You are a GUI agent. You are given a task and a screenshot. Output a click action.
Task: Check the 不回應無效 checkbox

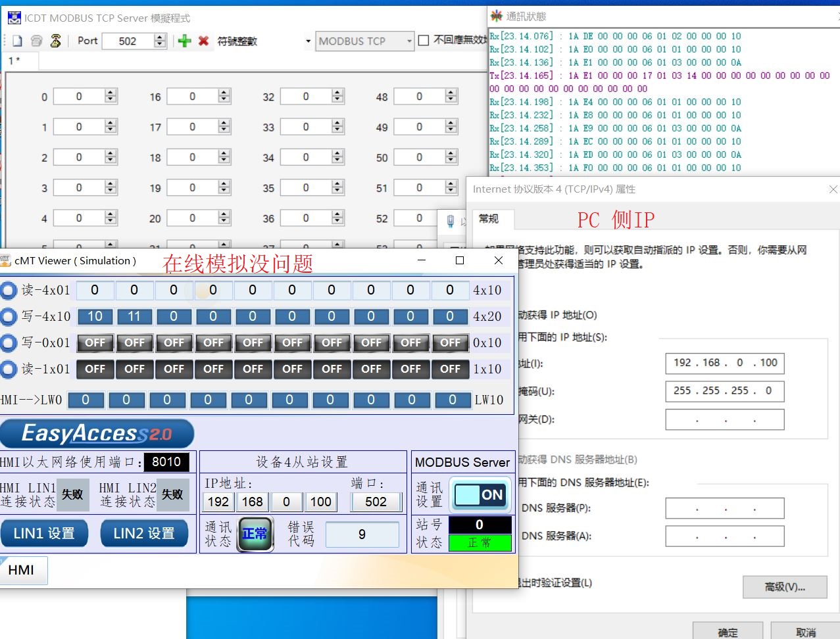pyautogui.click(x=424, y=41)
